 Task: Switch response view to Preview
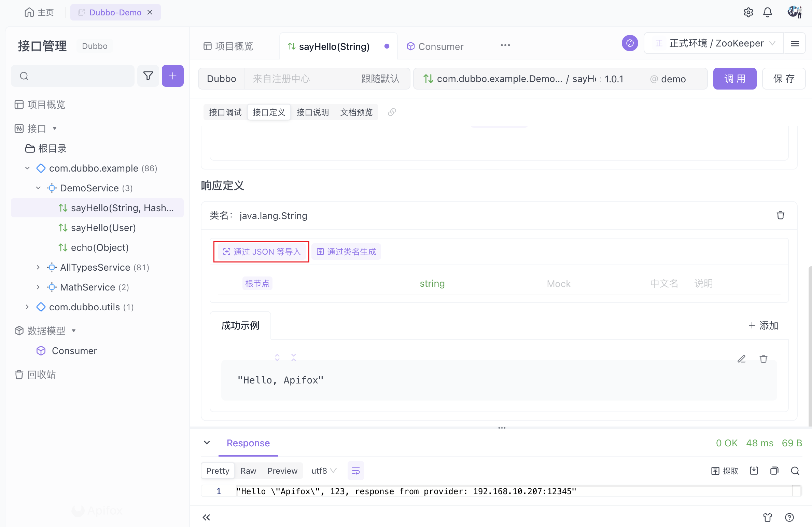pyautogui.click(x=282, y=471)
